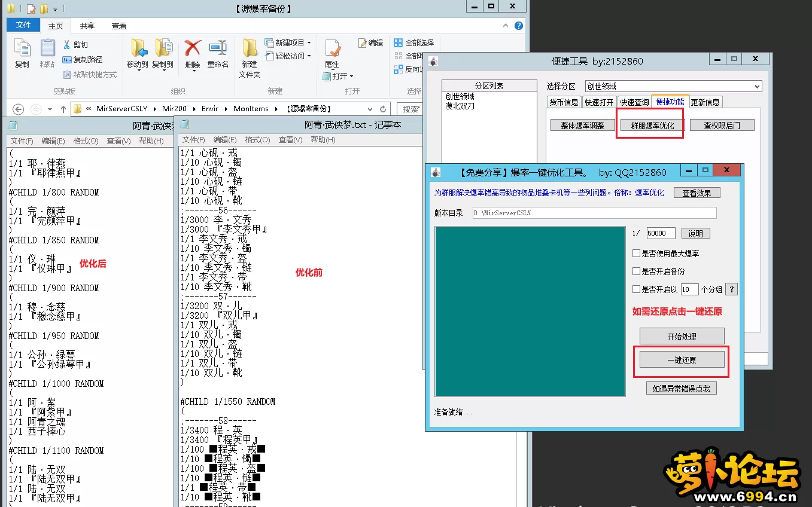Click the 开始处理 button
Viewport: 812px width, 507px height.
point(682,337)
